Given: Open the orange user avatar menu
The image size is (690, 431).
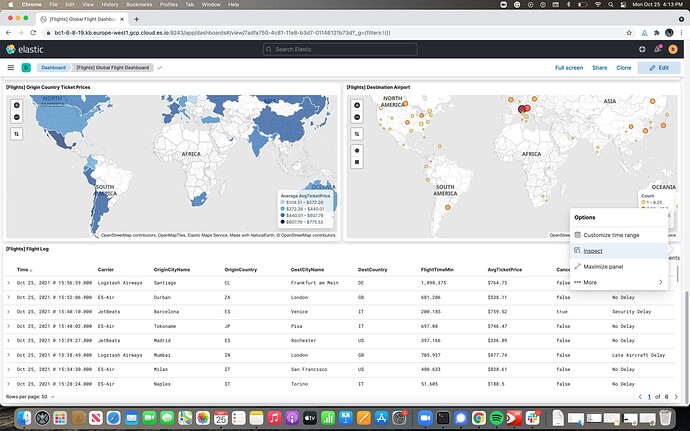Looking at the screenshot, I should [x=672, y=49].
